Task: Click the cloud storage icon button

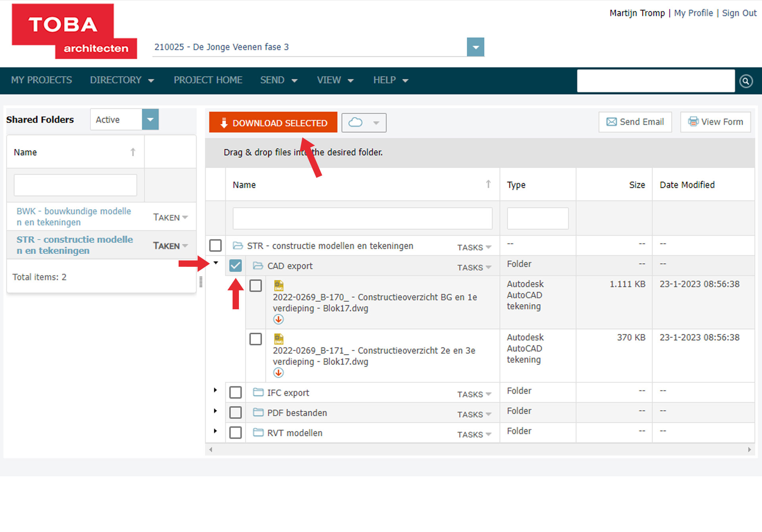Action: click(356, 122)
